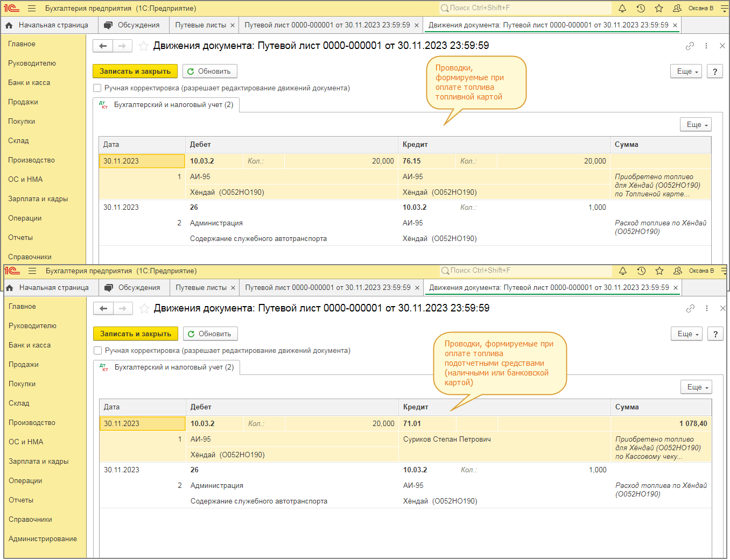Viewport: 730px width, 560px height.
Task: Click the 1C logo in upper window
Action: point(12,8)
